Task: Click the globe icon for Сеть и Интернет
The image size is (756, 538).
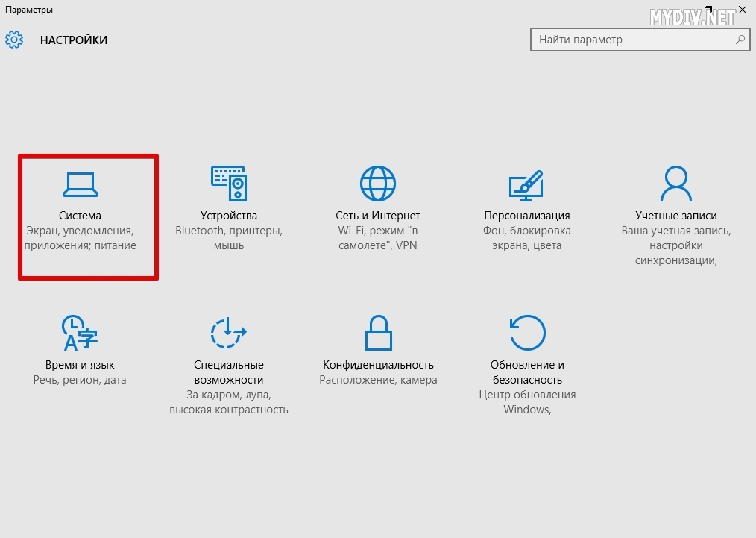Action: pos(378,184)
